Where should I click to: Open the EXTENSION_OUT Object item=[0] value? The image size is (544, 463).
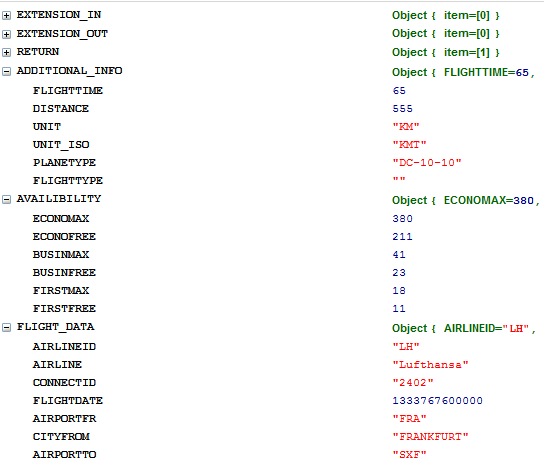coord(446,33)
